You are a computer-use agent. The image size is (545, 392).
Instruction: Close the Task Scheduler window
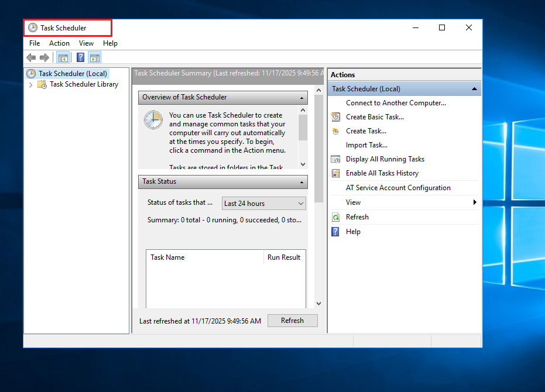(469, 28)
